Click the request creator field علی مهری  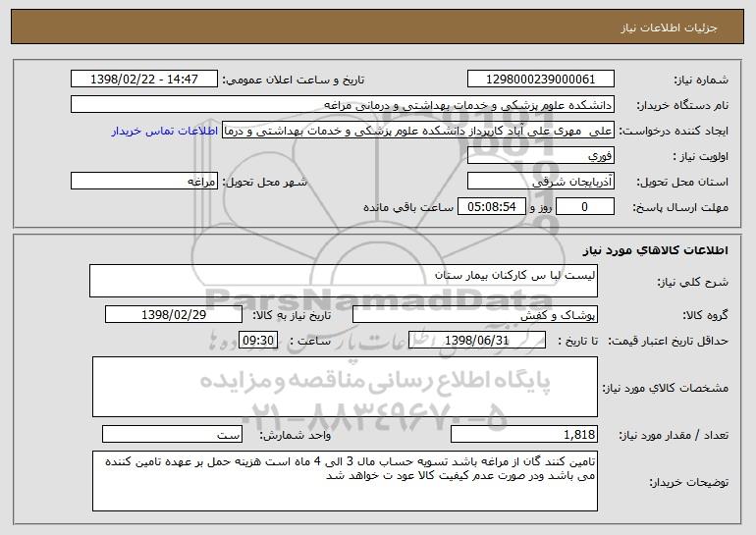coord(418,131)
